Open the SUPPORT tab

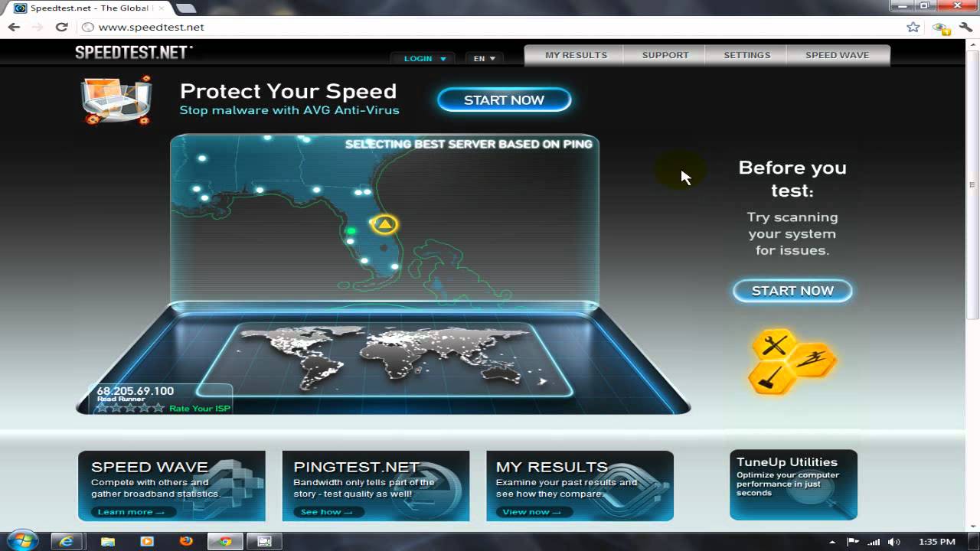(665, 55)
